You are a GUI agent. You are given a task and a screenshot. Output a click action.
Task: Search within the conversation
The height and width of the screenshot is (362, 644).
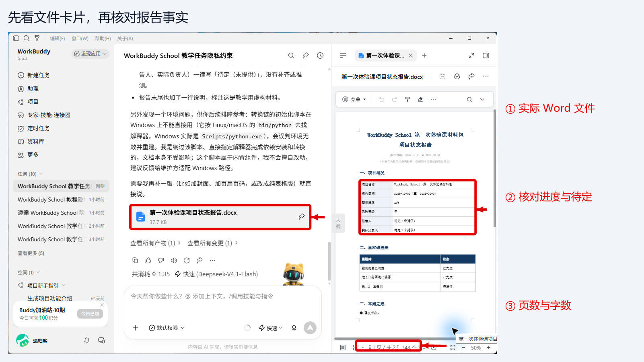pyautogui.click(x=291, y=56)
